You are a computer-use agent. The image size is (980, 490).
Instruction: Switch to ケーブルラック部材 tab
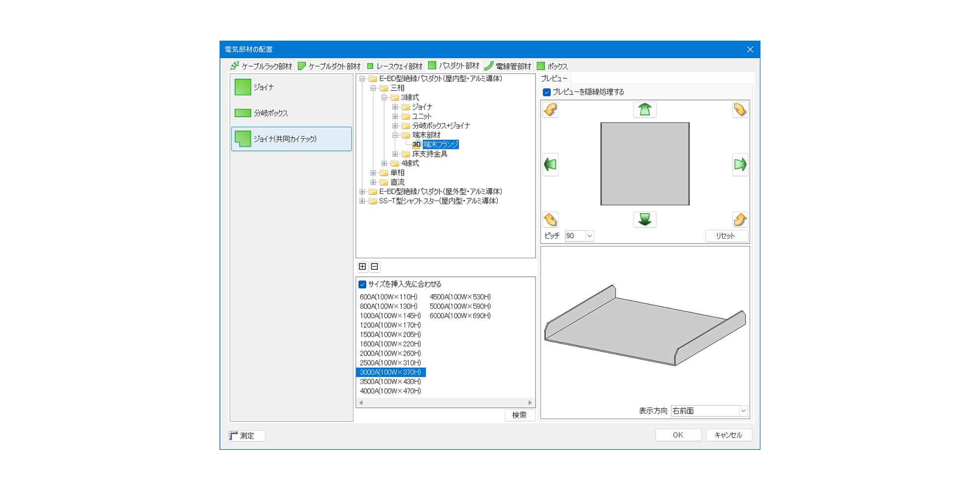coord(262,66)
